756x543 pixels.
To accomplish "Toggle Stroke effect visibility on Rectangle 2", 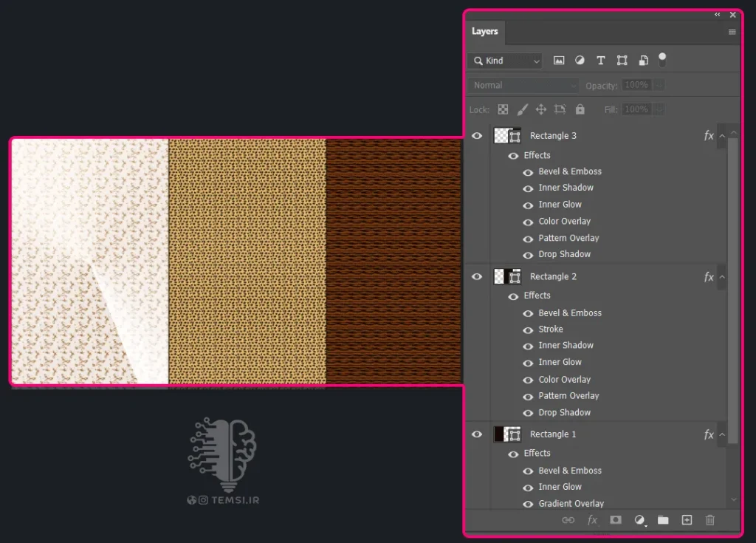I will pos(528,330).
